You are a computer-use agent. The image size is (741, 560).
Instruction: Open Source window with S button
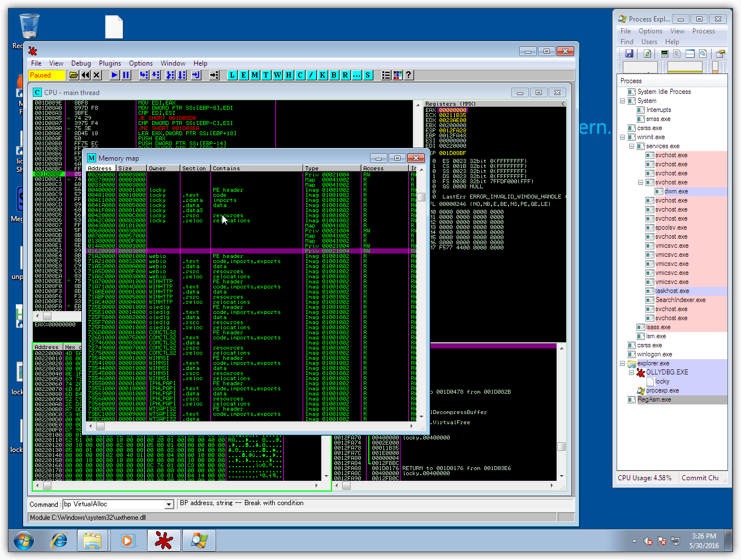pyautogui.click(x=368, y=75)
